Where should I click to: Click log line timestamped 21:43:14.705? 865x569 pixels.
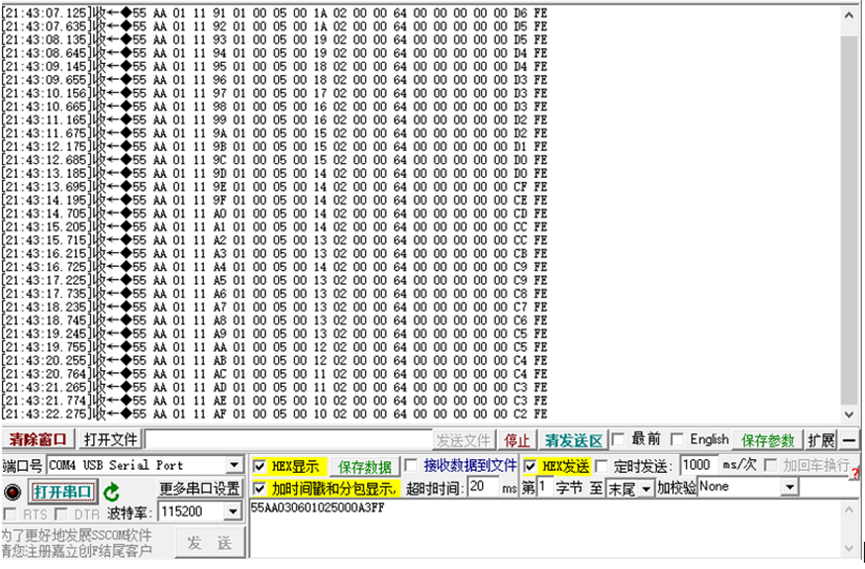tap(275, 213)
